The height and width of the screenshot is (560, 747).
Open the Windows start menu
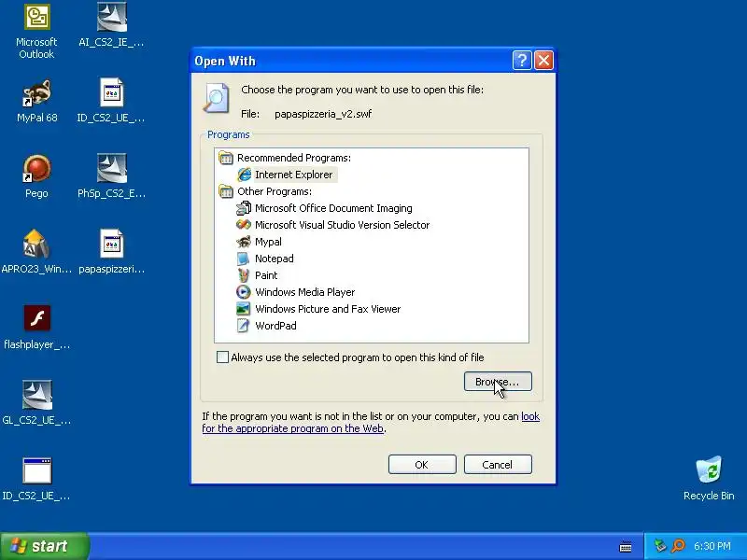tap(44, 546)
